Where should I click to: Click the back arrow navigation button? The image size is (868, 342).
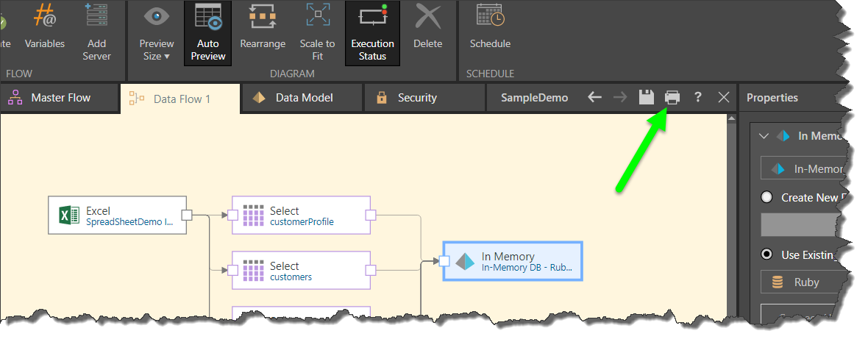tap(595, 97)
